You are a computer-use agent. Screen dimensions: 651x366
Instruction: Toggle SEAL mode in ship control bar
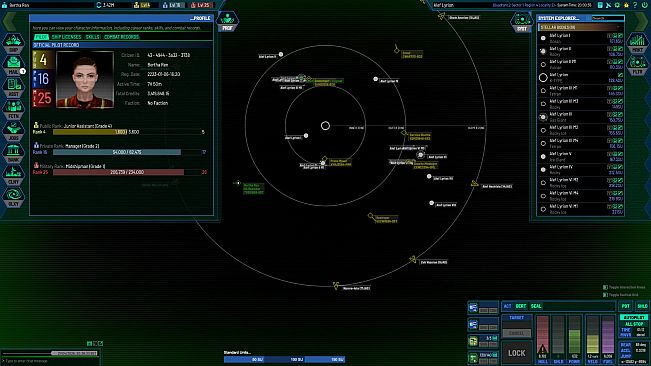click(536, 306)
